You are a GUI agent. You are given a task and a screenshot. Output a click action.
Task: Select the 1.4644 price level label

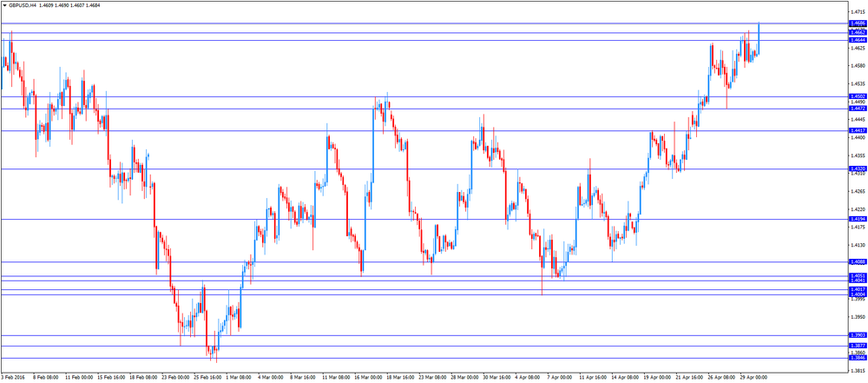(857, 40)
